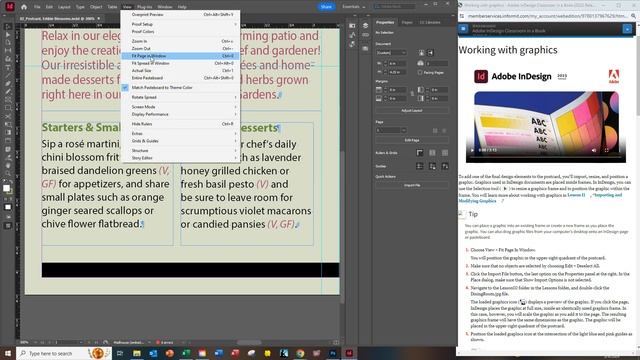Play the InDesign tutorial video
This screenshot has height=360, width=640.
(472, 150)
